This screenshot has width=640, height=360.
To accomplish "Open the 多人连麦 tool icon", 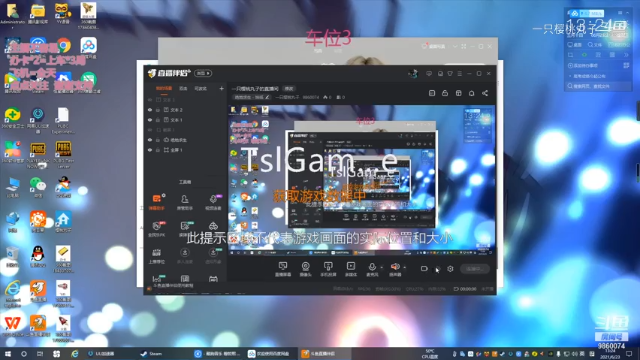I will [x=184, y=256].
